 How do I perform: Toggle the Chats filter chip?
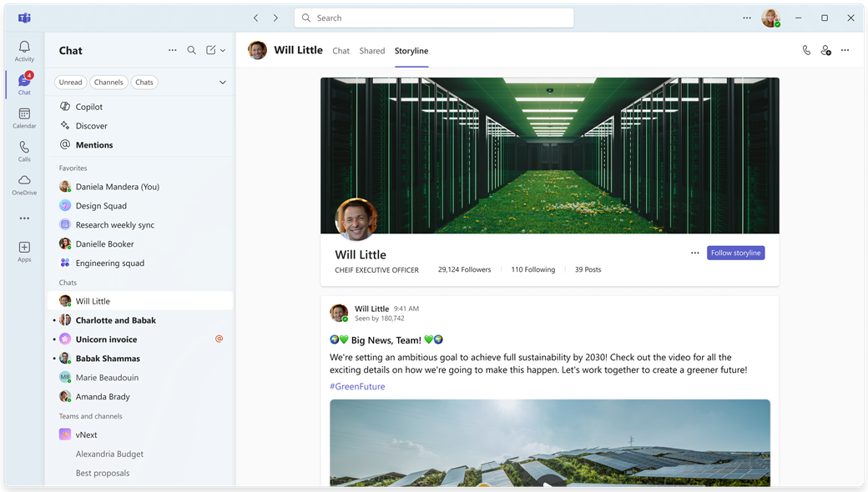(x=144, y=83)
